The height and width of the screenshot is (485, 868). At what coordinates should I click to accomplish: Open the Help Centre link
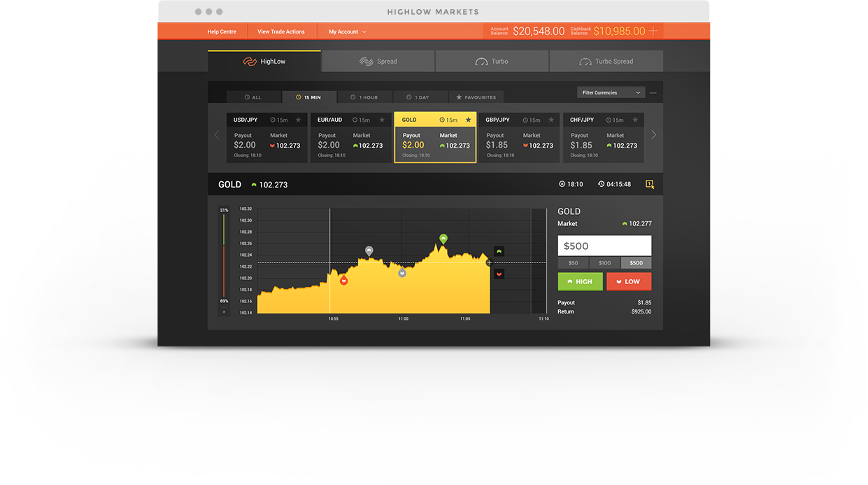[222, 31]
